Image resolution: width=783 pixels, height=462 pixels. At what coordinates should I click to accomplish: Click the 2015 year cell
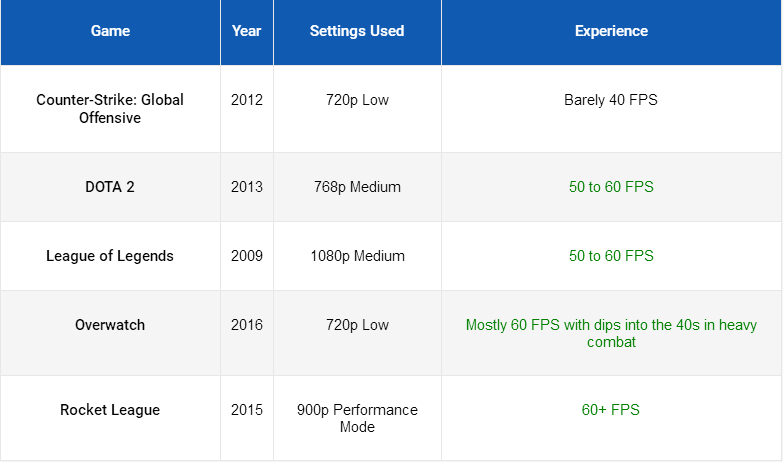(246, 410)
